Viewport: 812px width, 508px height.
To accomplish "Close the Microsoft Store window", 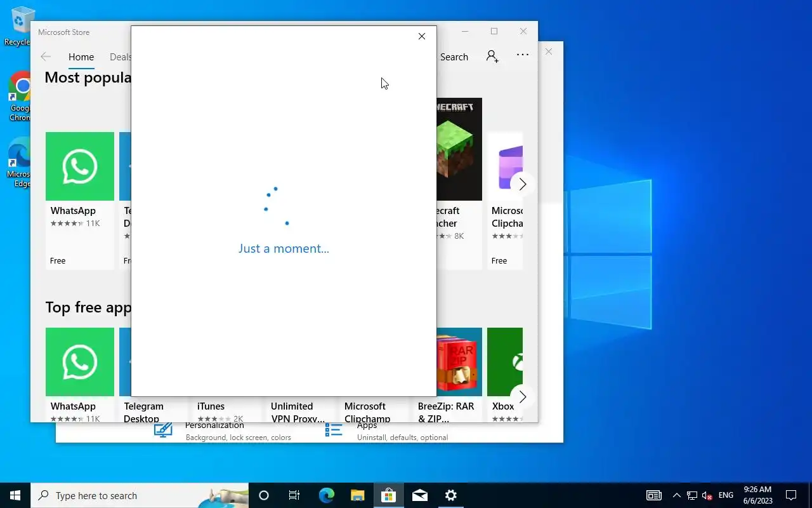I will [523, 31].
